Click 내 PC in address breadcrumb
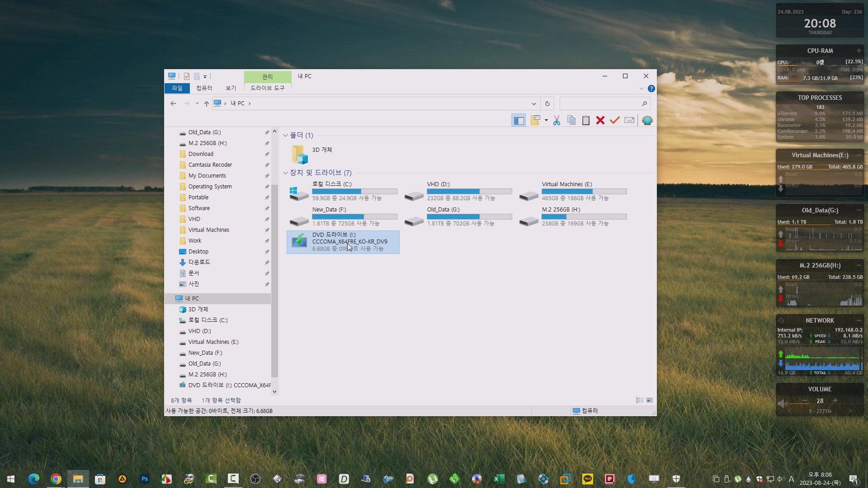868x488 pixels. coord(237,103)
